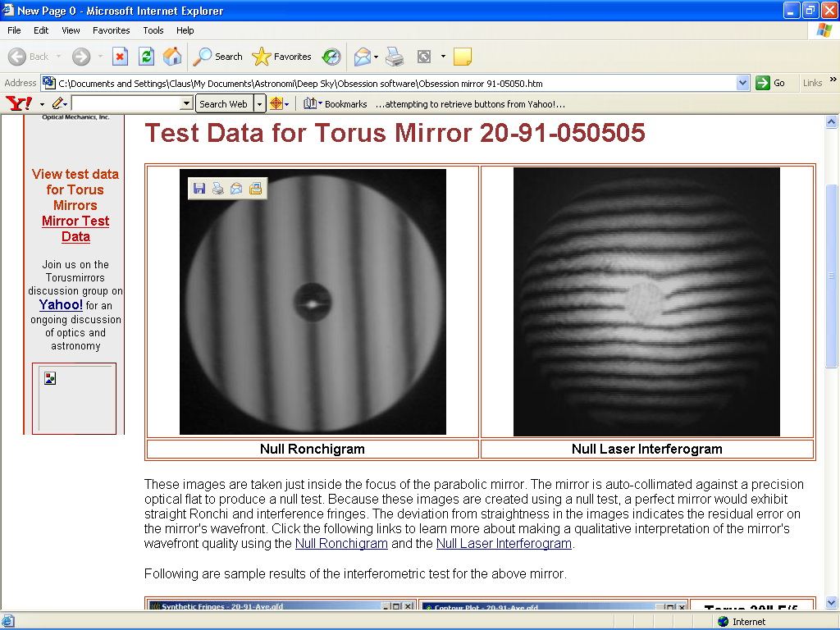This screenshot has height=630, width=840.
Task: Go to the Home page icon
Action: coord(172,57)
